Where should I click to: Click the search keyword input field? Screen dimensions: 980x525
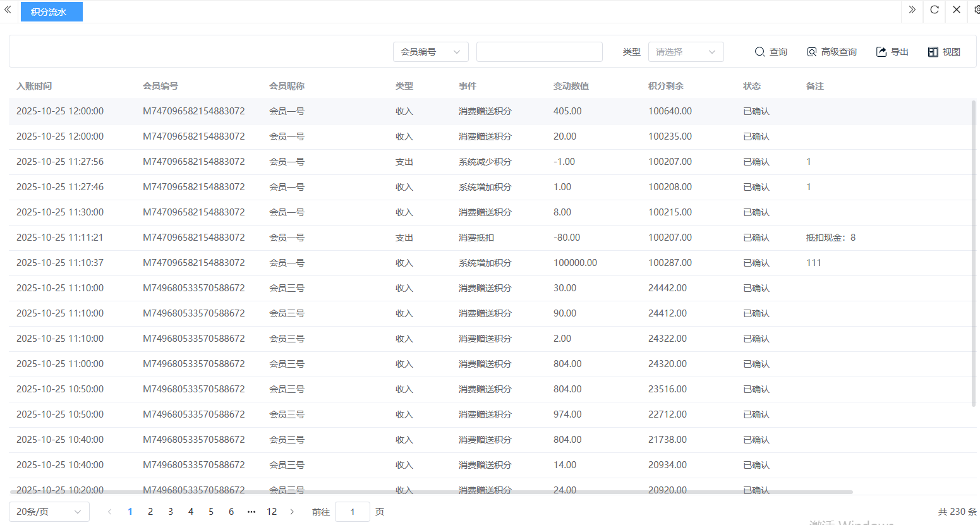pos(539,52)
